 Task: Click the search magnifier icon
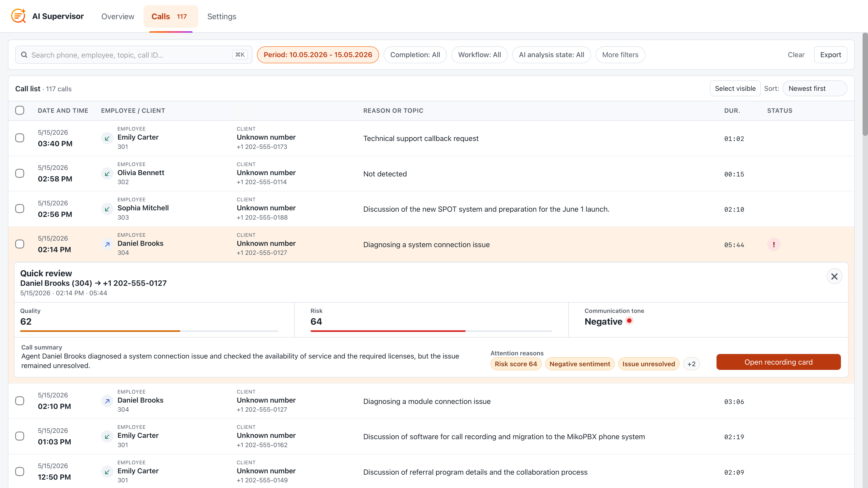point(24,54)
